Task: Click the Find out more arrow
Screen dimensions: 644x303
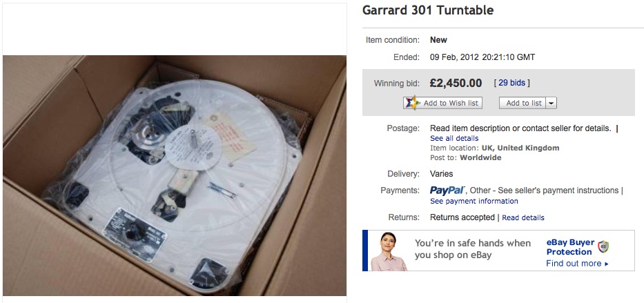Action: click(607, 264)
